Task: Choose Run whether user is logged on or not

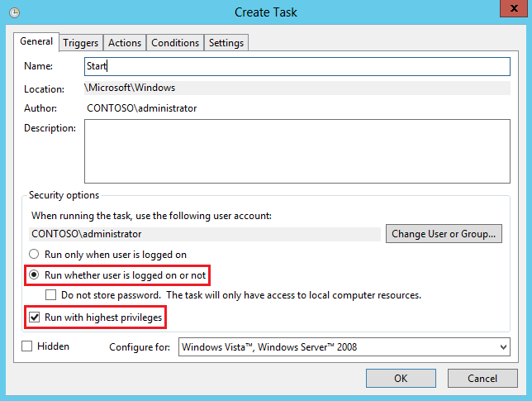Action: click(x=35, y=274)
